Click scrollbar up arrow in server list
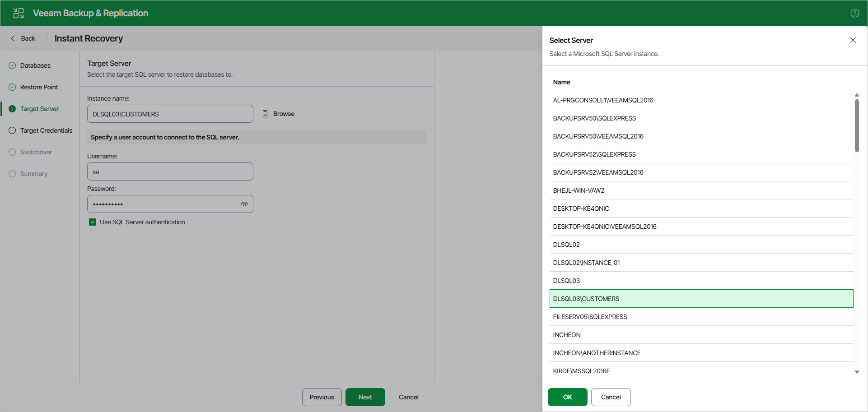Viewport: 868px width, 412px height. [x=857, y=95]
